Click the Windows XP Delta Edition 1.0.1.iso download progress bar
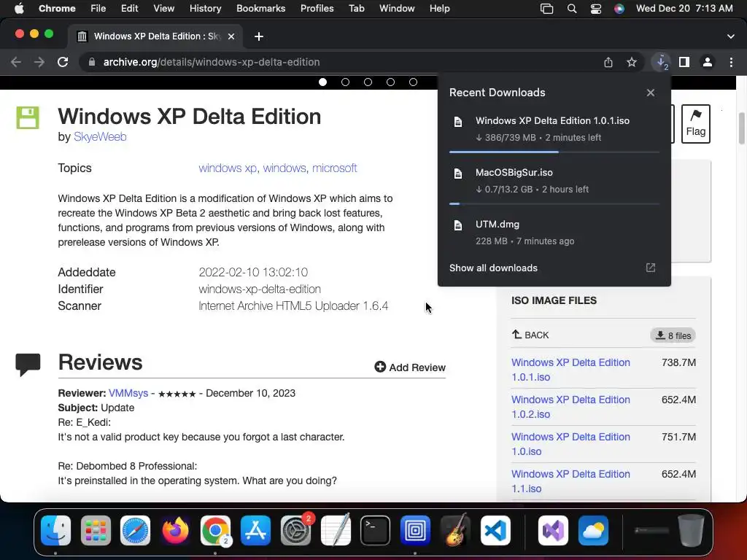Image resolution: width=747 pixels, height=560 pixels. [x=554, y=152]
